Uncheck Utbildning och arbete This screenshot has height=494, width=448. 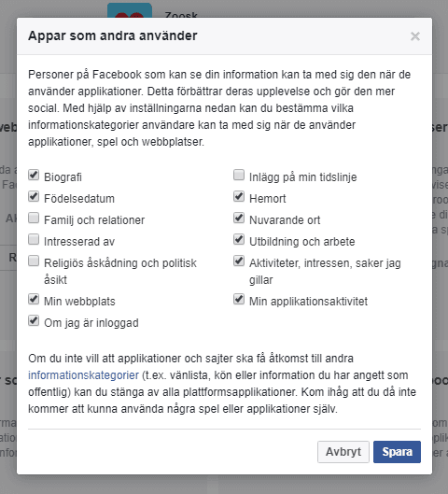tap(239, 239)
